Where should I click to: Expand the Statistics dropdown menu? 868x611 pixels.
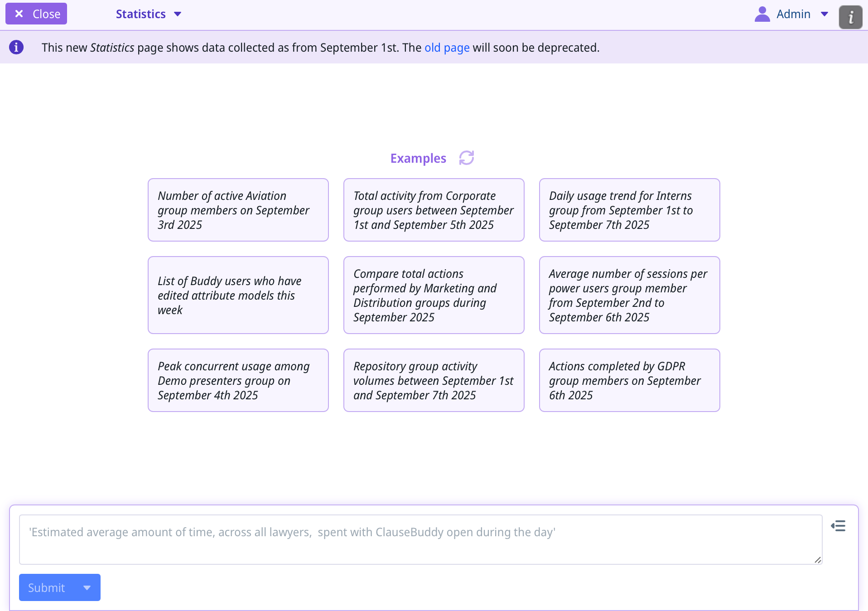click(x=178, y=14)
